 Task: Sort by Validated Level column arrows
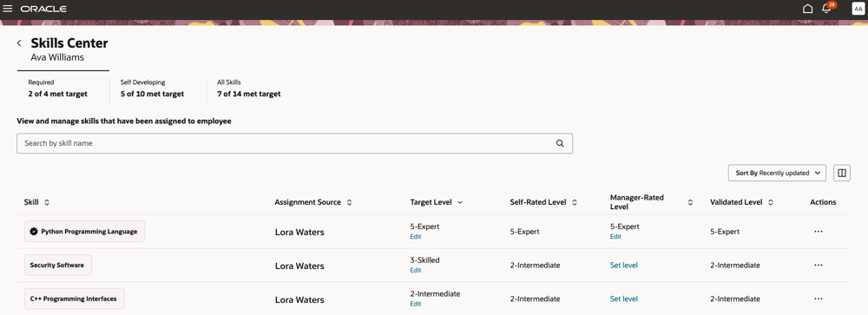[x=771, y=202]
